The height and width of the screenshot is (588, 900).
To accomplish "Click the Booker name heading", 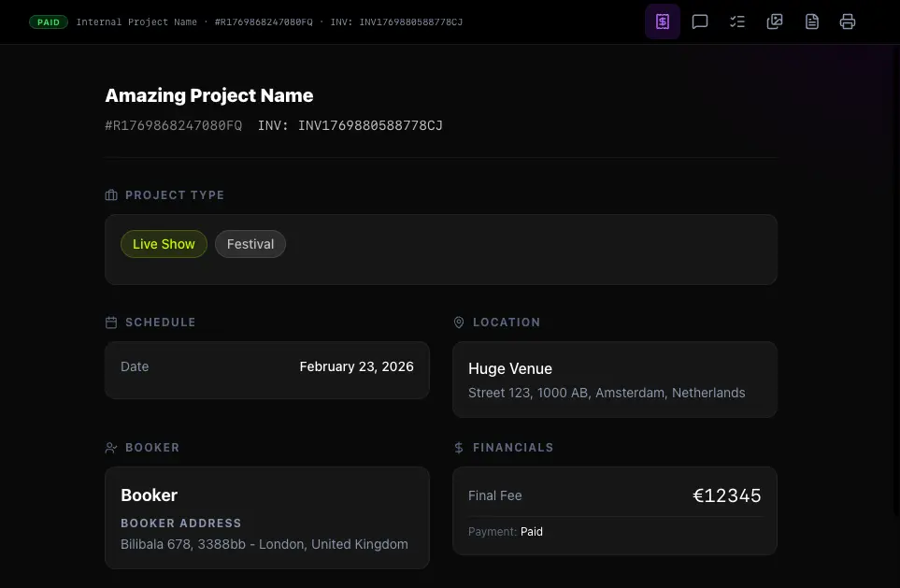I will tap(150, 495).
